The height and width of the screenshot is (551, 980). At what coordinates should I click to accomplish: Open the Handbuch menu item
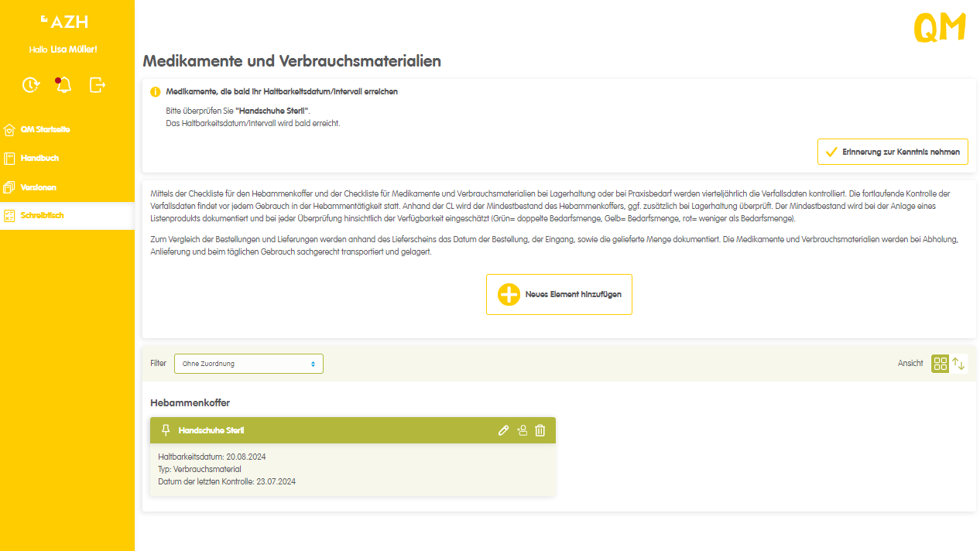(39, 159)
